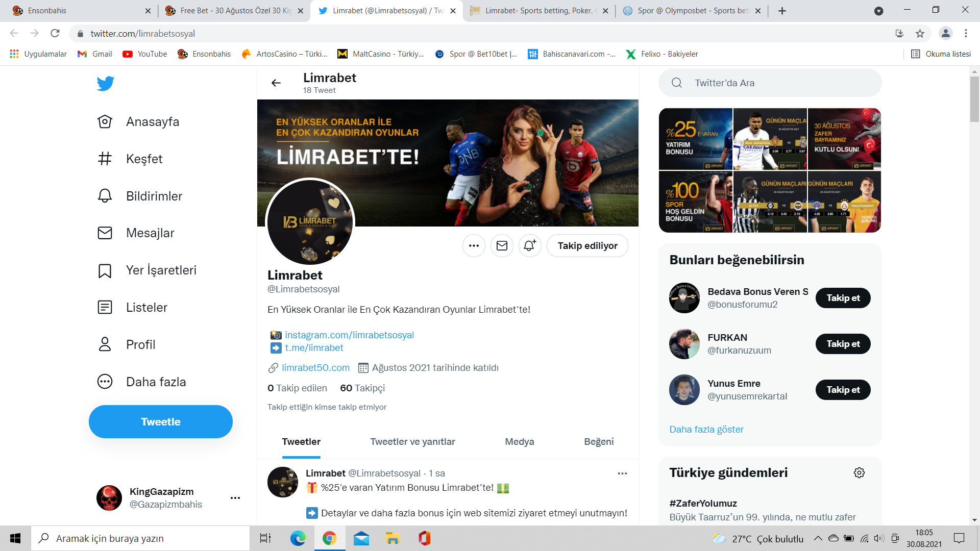Open Okuma listesi reading list
The width and height of the screenshot is (980, 551).
(941, 54)
